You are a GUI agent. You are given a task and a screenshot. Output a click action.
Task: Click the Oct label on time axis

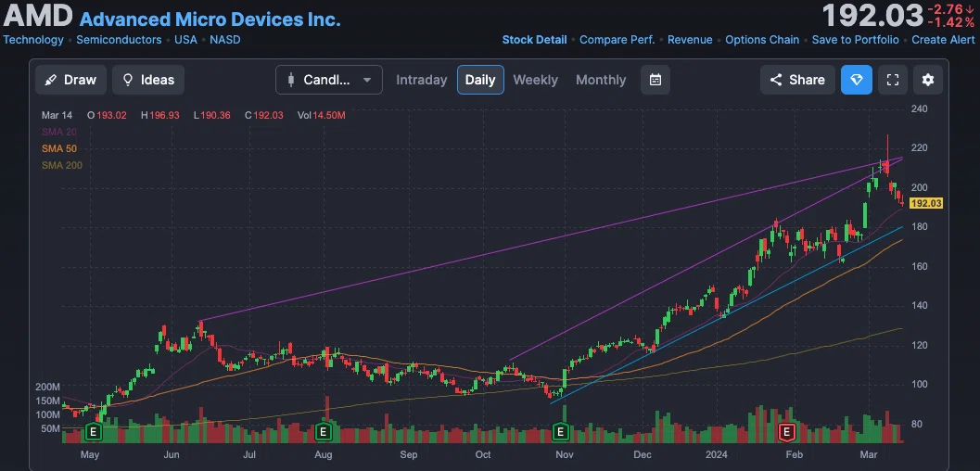482,454
